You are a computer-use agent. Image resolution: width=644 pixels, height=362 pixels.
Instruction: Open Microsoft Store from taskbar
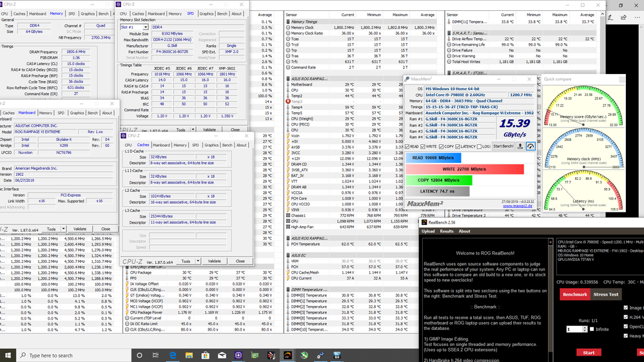click(206, 355)
